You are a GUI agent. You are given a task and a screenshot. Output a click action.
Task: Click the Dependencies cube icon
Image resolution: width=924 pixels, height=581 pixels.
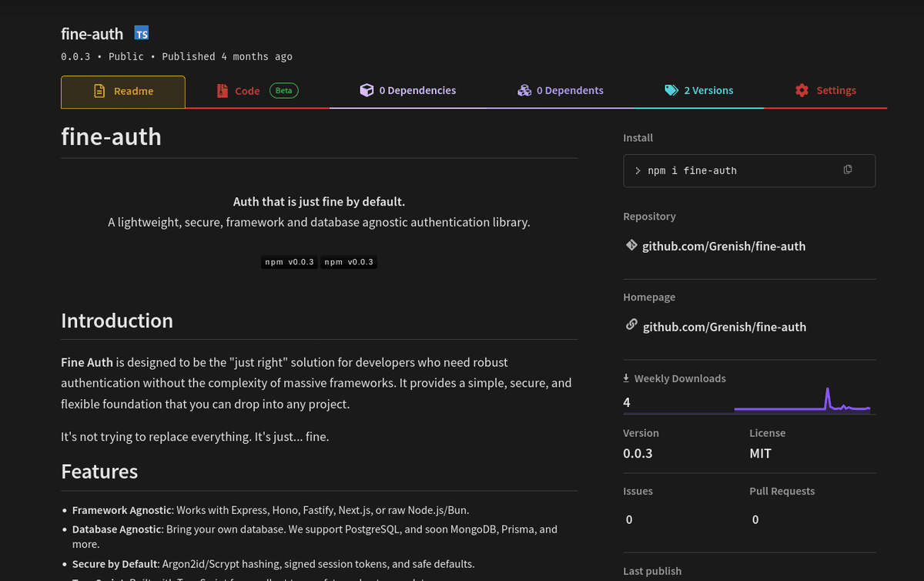click(367, 90)
